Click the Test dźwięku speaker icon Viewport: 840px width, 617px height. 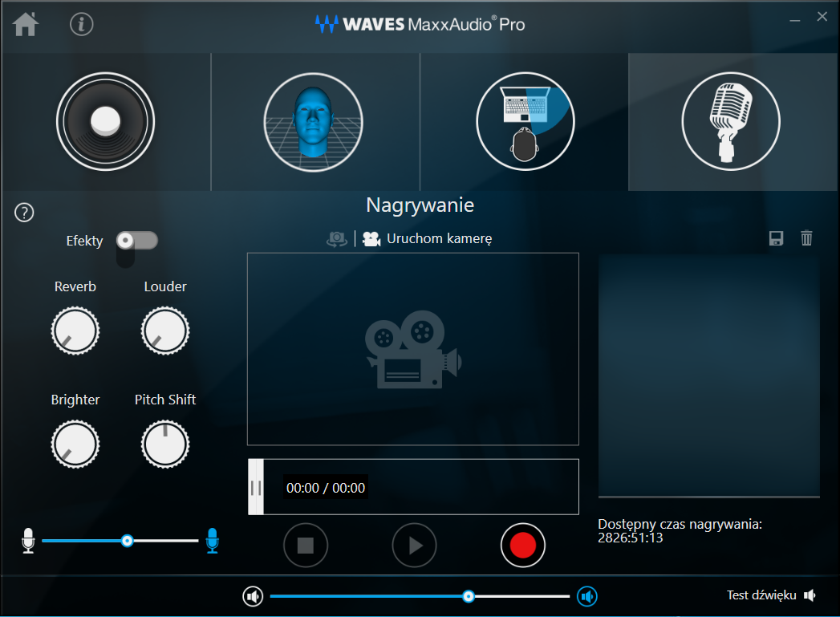coord(810,595)
